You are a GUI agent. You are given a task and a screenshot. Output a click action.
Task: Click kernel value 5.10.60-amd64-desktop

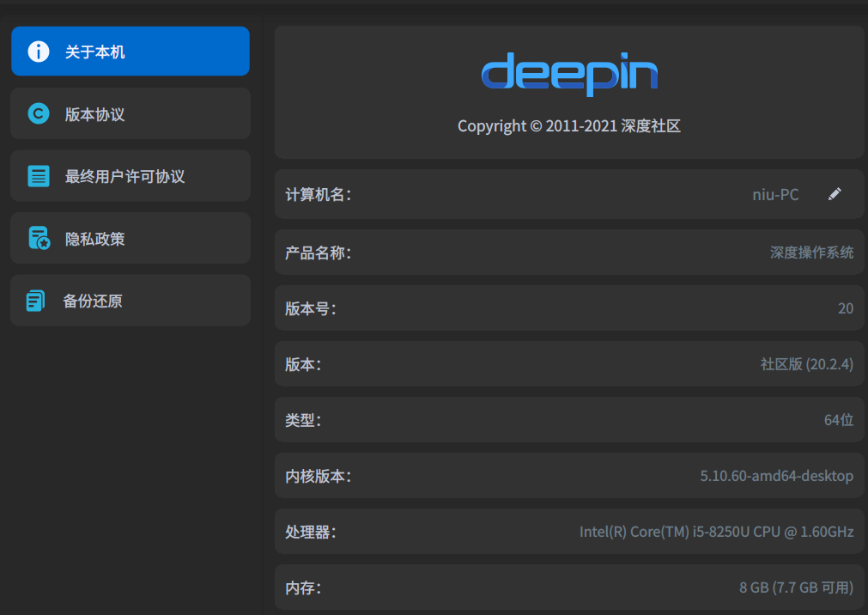pos(777,476)
